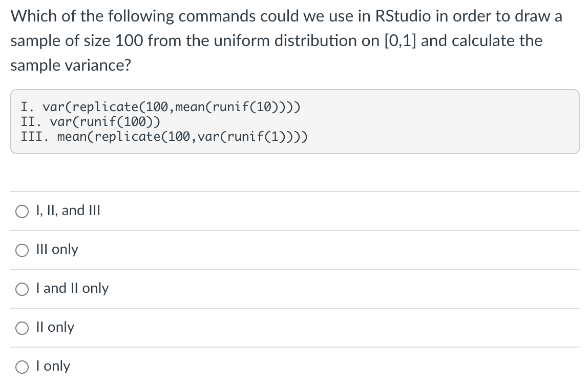This screenshot has height=385, width=588.
Task: Mark the "I and II only" radio option
Action: (x=22, y=289)
